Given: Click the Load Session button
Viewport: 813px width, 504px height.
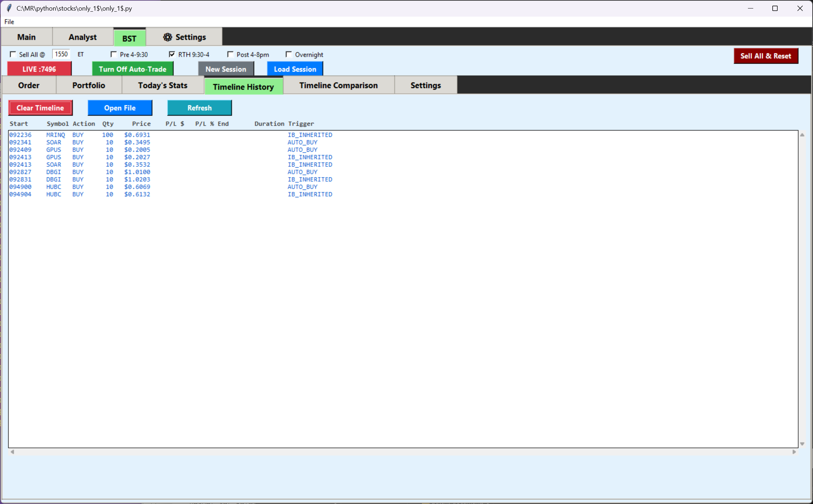Looking at the screenshot, I should point(295,69).
